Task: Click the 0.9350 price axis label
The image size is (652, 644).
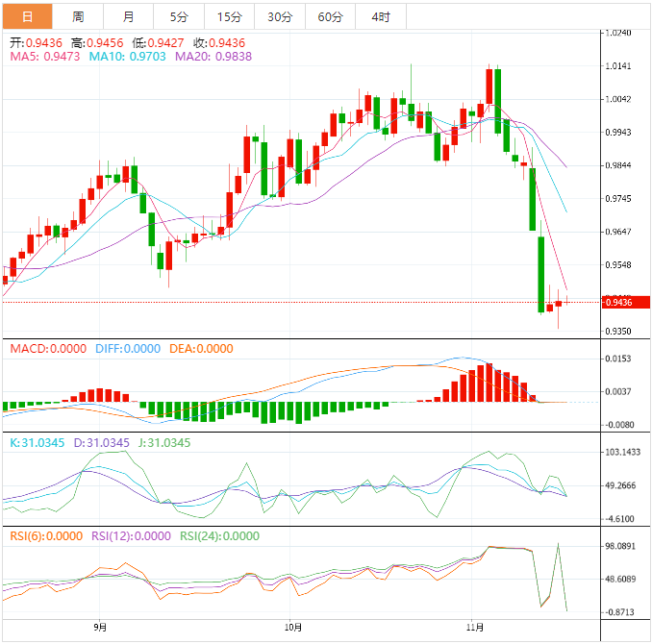Action: click(618, 332)
